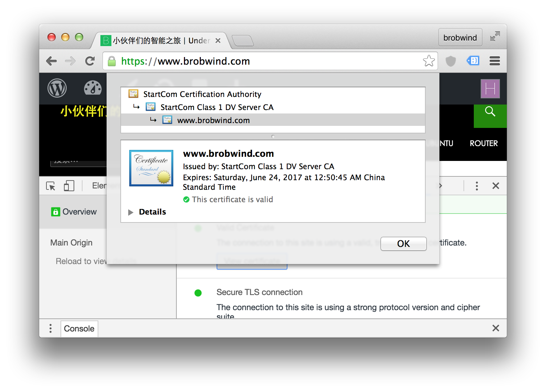The image size is (546, 392).
Task: Close the console drawer
Action: (496, 328)
